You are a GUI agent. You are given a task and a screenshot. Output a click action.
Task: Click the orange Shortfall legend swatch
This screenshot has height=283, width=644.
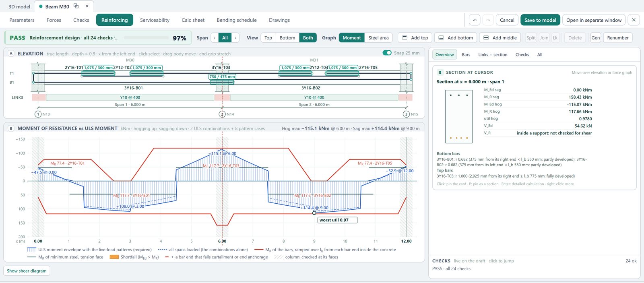tap(114, 257)
